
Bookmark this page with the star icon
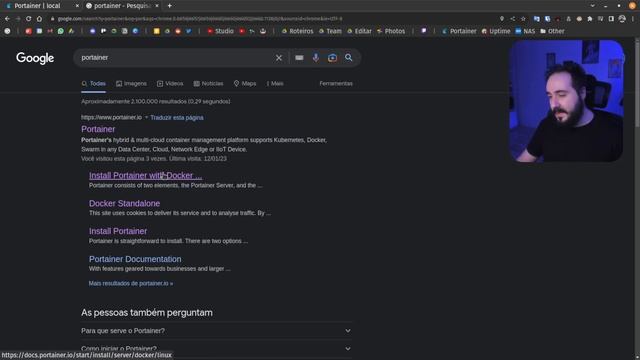tap(523, 19)
